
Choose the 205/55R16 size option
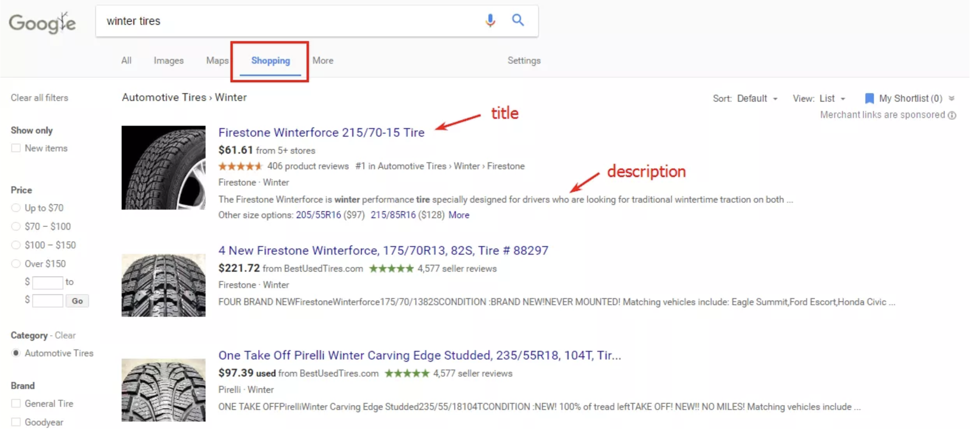coord(318,215)
